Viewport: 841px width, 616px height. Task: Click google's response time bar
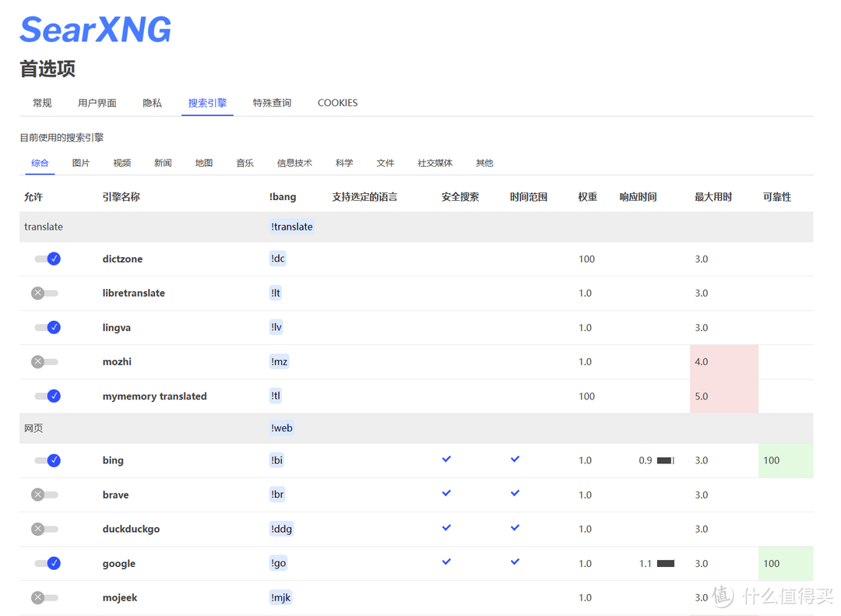pos(666,563)
